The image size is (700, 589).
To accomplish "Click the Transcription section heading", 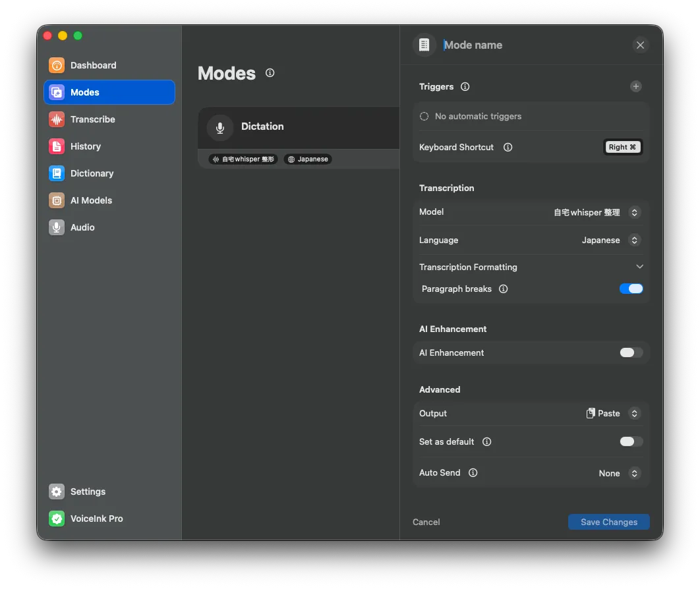I will [x=446, y=188].
